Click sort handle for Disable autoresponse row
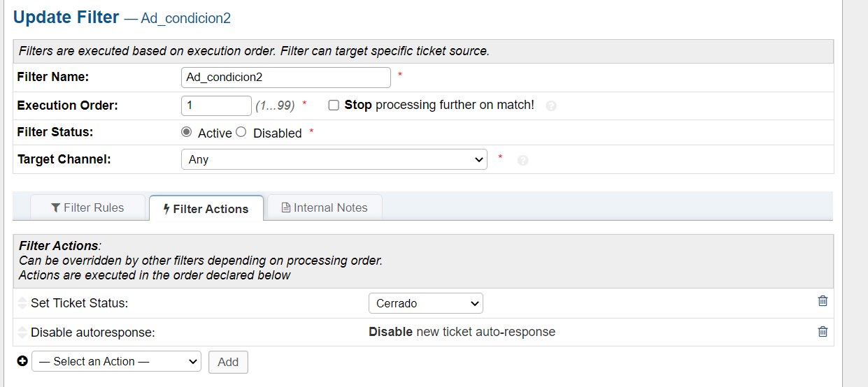868x387 pixels. (x=22, y=333)
